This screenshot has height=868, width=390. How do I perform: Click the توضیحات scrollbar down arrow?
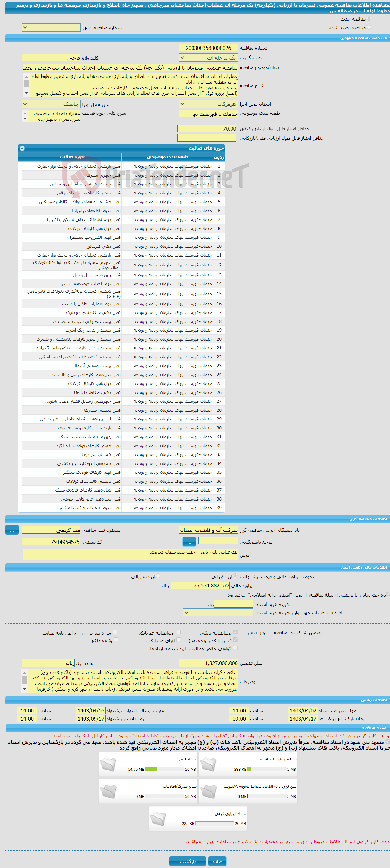(x=24, y=689)
